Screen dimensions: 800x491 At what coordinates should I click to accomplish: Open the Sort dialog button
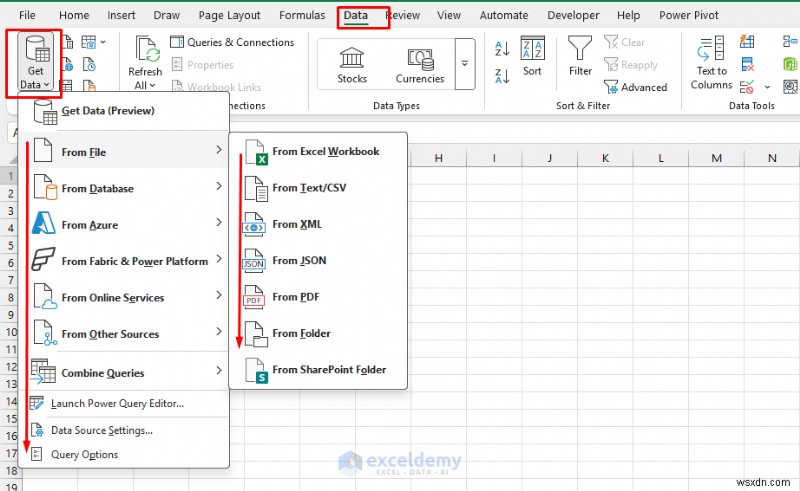coord(532,56)
